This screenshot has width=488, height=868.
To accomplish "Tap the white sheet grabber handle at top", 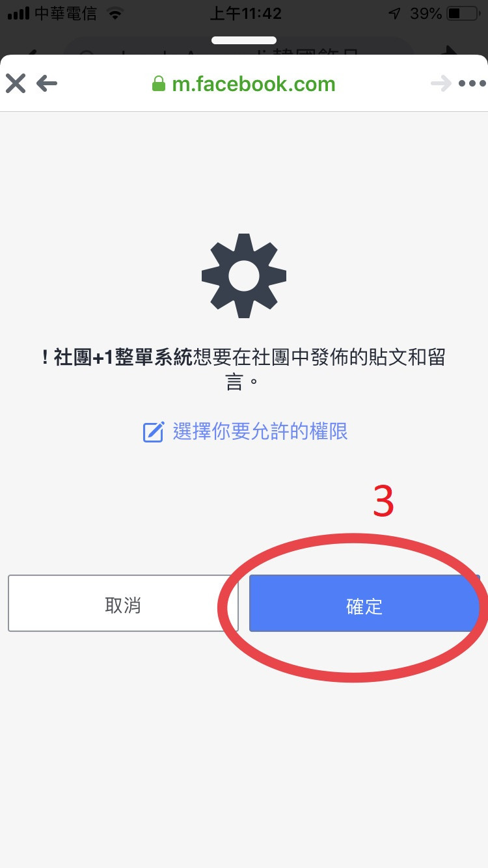I will tap(244, 40).
